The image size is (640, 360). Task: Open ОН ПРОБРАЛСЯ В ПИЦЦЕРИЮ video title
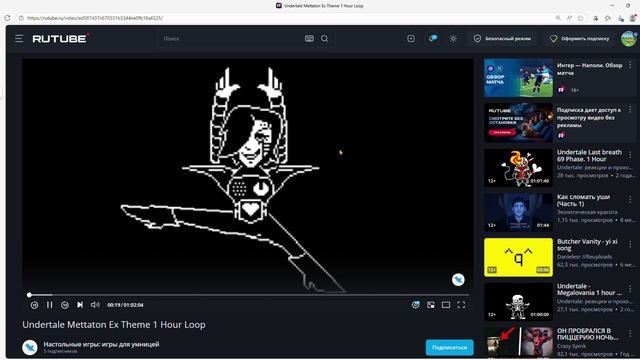click(x=588, y=334)
